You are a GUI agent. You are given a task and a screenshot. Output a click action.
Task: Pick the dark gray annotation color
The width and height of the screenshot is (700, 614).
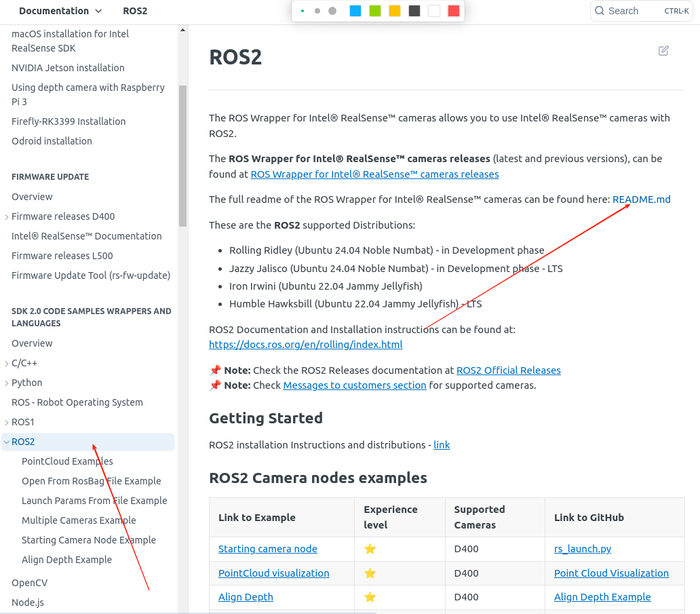(414, 11)
